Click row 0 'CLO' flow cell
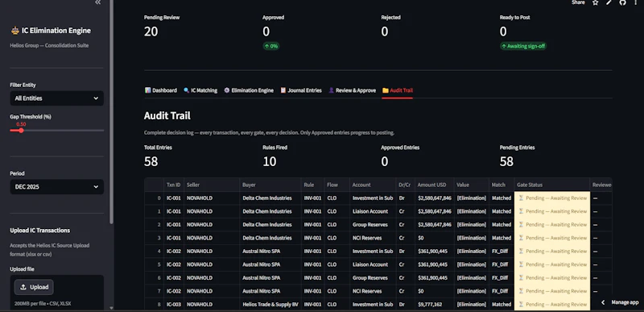 [337, 198]
